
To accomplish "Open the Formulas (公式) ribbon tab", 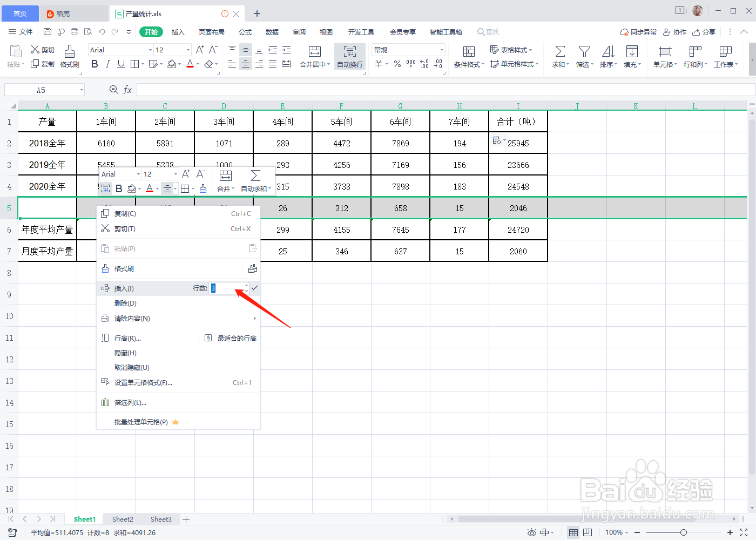I will point(245,32).
